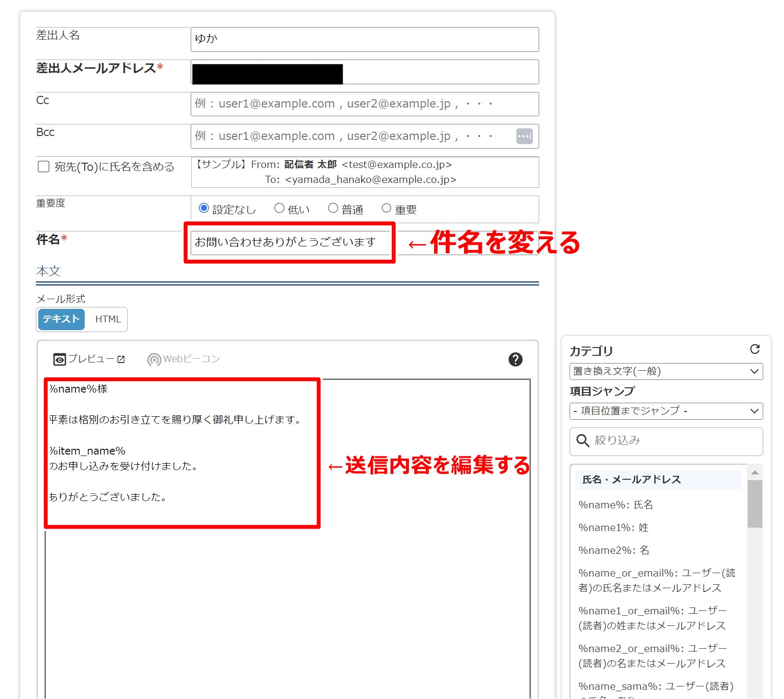Insert the %name1_or_email% placeholder

point(653,618)
